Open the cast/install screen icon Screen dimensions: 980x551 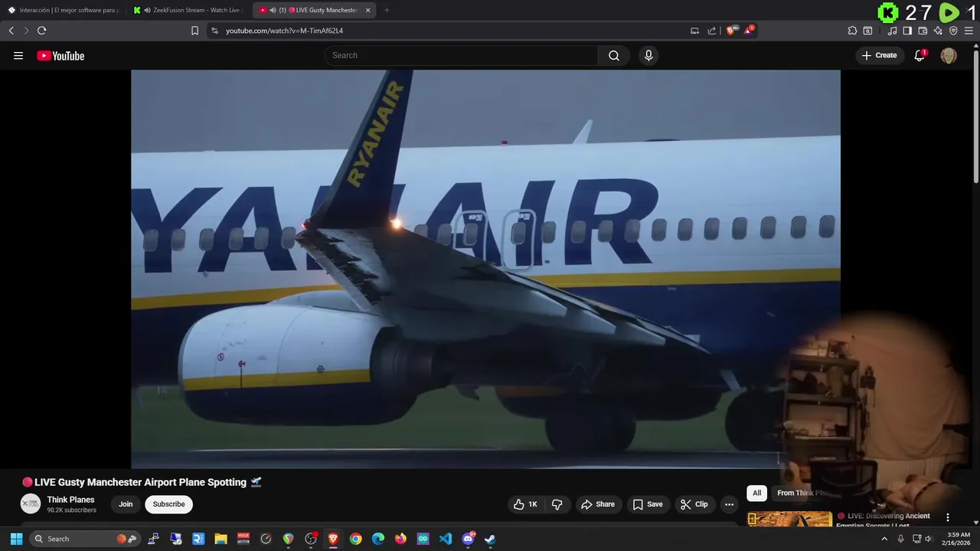(694, 31)
